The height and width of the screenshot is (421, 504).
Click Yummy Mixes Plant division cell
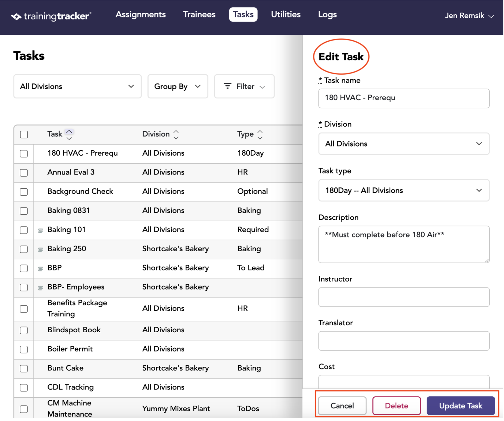[176, 409]
